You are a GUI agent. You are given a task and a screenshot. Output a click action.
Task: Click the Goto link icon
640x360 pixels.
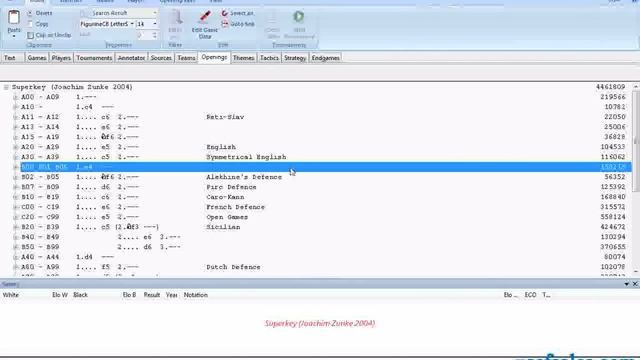[224, 24]
